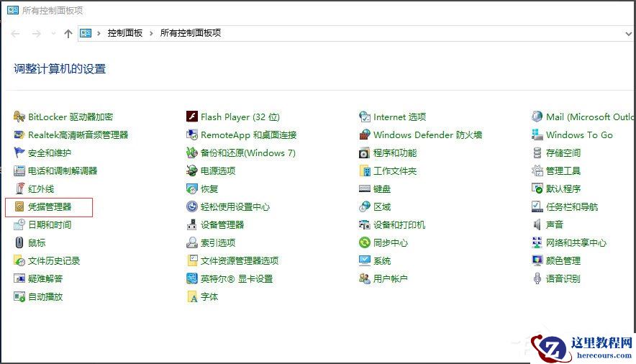Open the 默认程序 link

[x=563, y=189]
